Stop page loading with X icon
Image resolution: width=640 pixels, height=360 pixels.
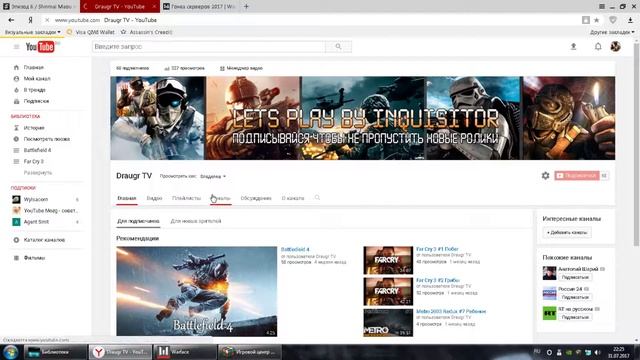pos(47,20)
